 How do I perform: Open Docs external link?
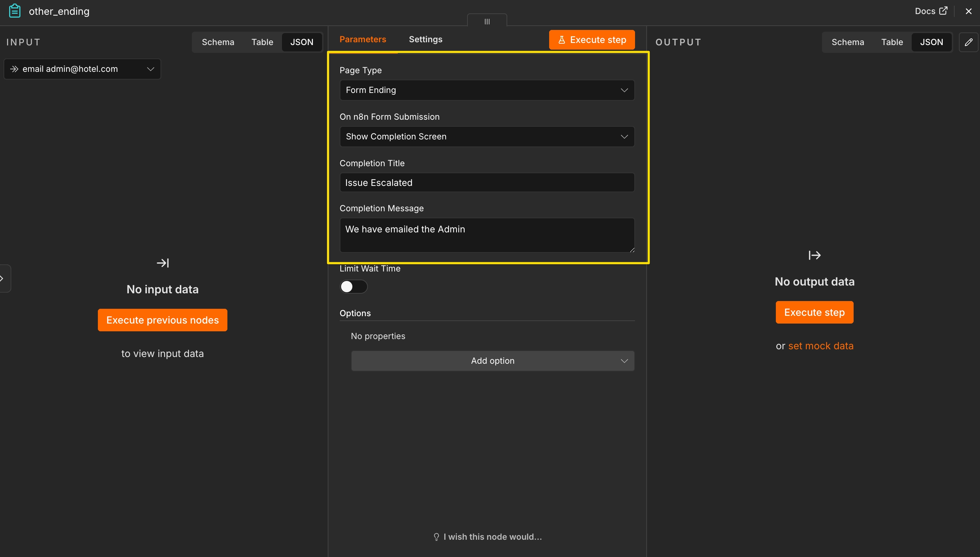[x=931, y=11]
